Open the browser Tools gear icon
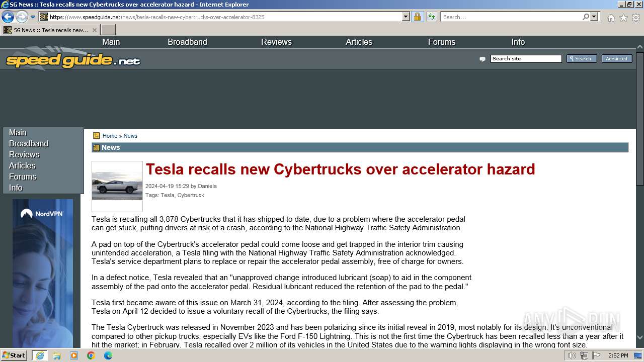Viewport: 644px width, 362px height. pos(636,18)
